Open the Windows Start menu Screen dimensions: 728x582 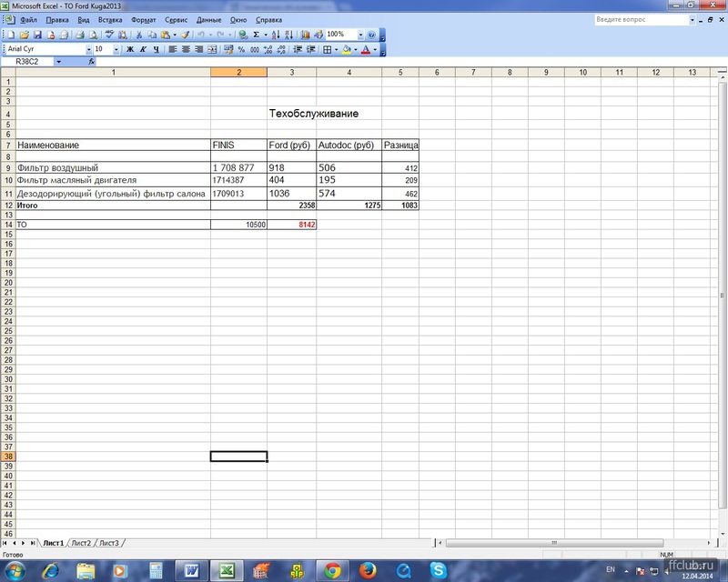15,570
